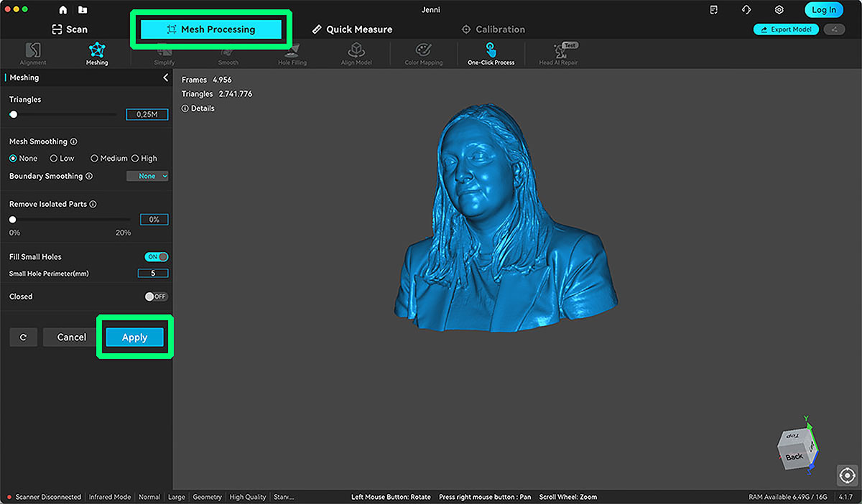Turn off Fill Small Holes
This screenshot has height=504, width=862.
[x=157, y=256]
